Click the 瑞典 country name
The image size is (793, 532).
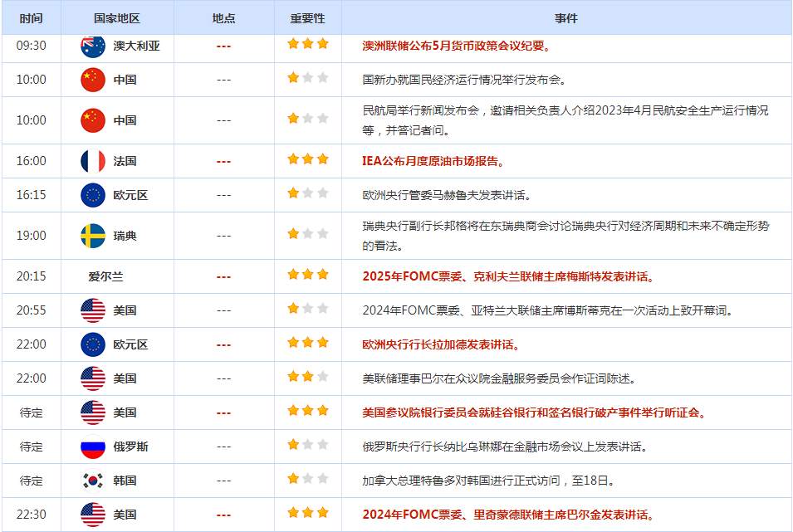pyautogui.click(x=125, y=237)
